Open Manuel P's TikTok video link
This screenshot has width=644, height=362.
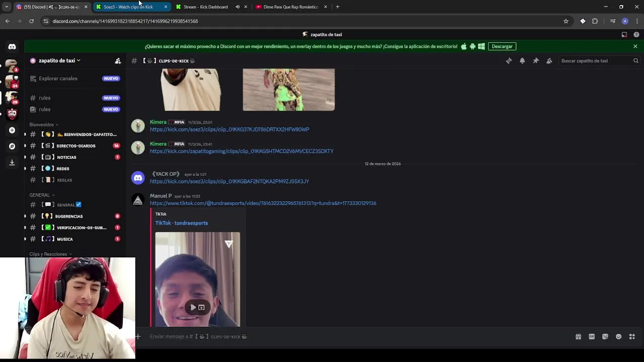[x=263, y=203]
